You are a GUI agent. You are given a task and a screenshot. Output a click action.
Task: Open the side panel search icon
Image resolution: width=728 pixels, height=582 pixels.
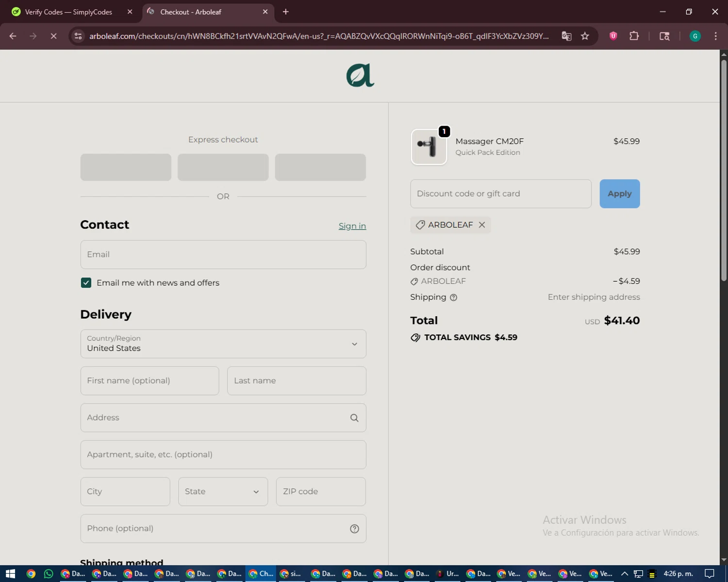click(x=664, y=36)
